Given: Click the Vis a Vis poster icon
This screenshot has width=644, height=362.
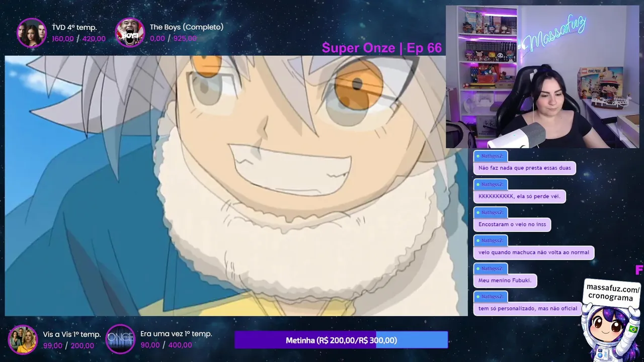Looking at the screenshot, I should pyautogui.click(x=23, y=339).
